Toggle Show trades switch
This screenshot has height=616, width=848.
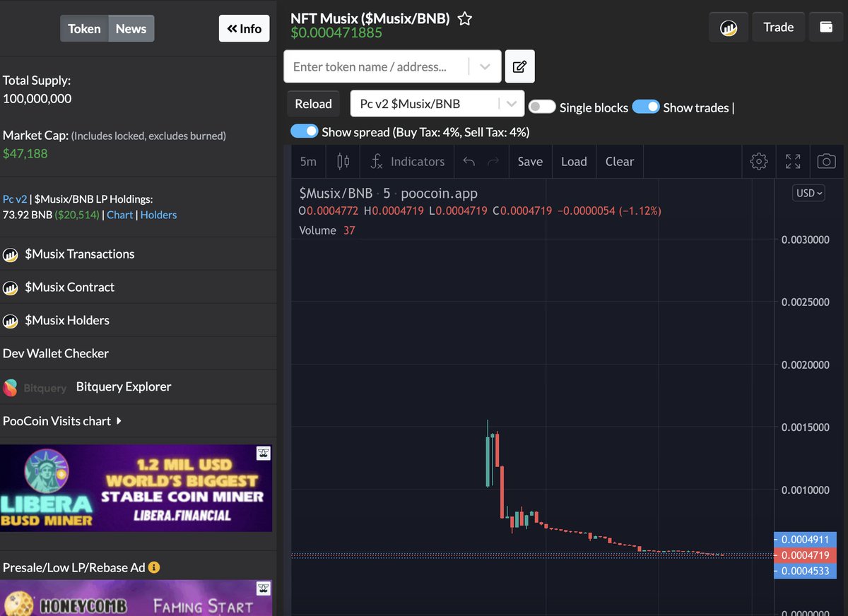coord(646,107)
